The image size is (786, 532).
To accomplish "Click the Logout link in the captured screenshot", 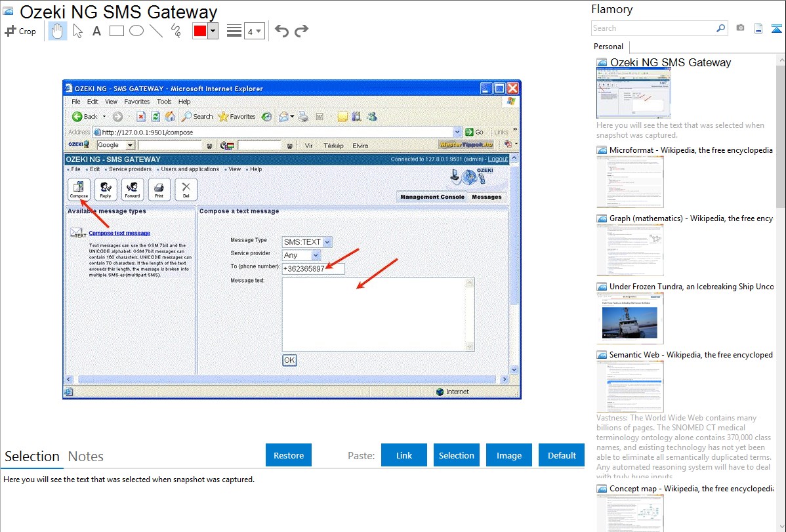I will pos(498,159).
